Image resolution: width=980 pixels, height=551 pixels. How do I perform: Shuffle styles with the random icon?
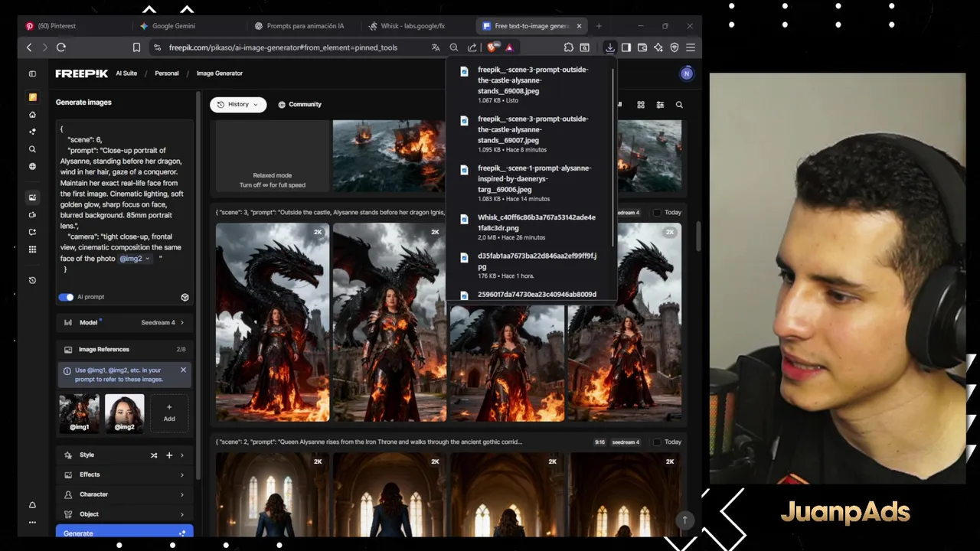pyautogui.click(x=154, y=455)
